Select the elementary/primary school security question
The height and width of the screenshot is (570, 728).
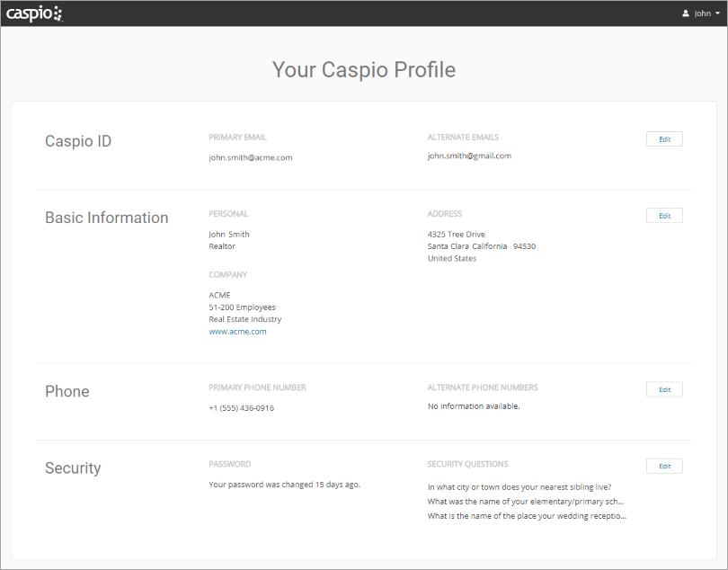click(525, 502)
